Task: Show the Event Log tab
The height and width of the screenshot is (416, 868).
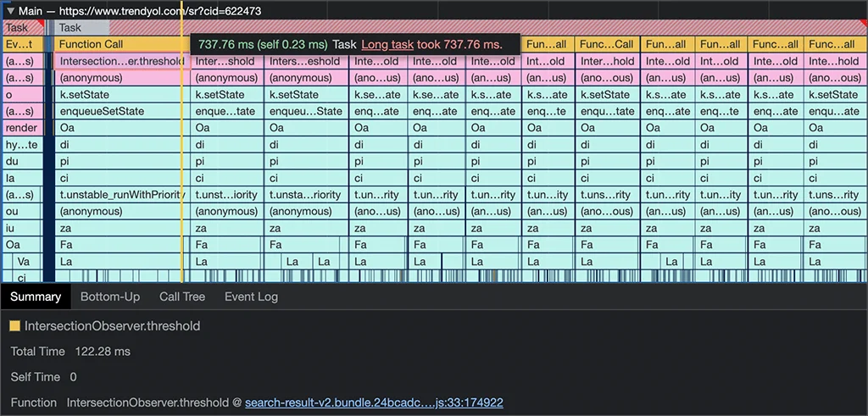Action: (x=251, y=297)
